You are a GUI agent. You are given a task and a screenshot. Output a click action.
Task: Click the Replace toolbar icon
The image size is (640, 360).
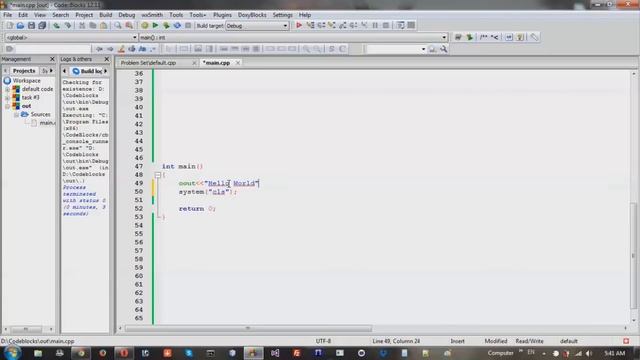tap(129, 26)
